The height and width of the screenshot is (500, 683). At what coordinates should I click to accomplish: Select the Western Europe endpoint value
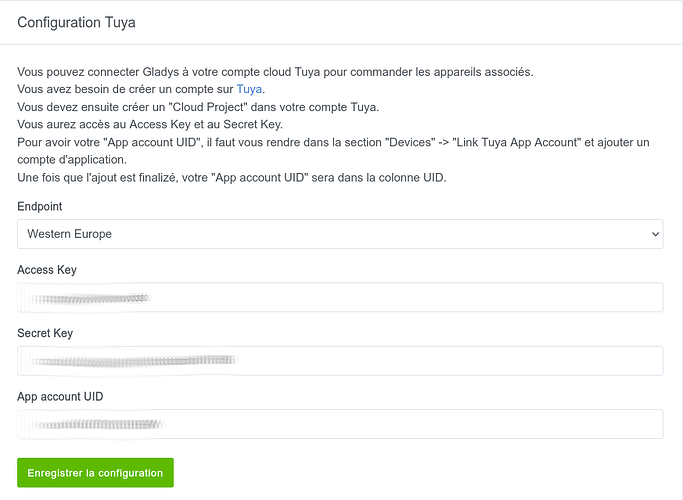[70, 234]
